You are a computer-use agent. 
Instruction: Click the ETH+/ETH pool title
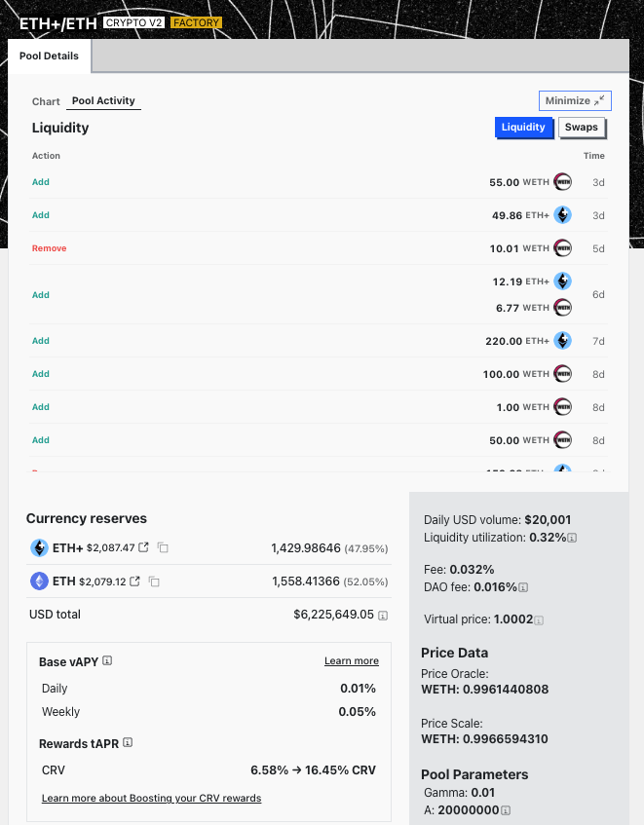click(57, 23)
